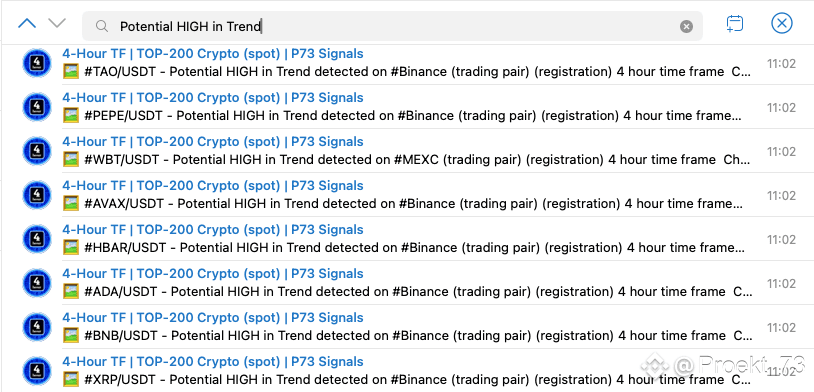The image size is (814, 392).
Task: Click the magnifier icon in search bar
Action: 102,26
